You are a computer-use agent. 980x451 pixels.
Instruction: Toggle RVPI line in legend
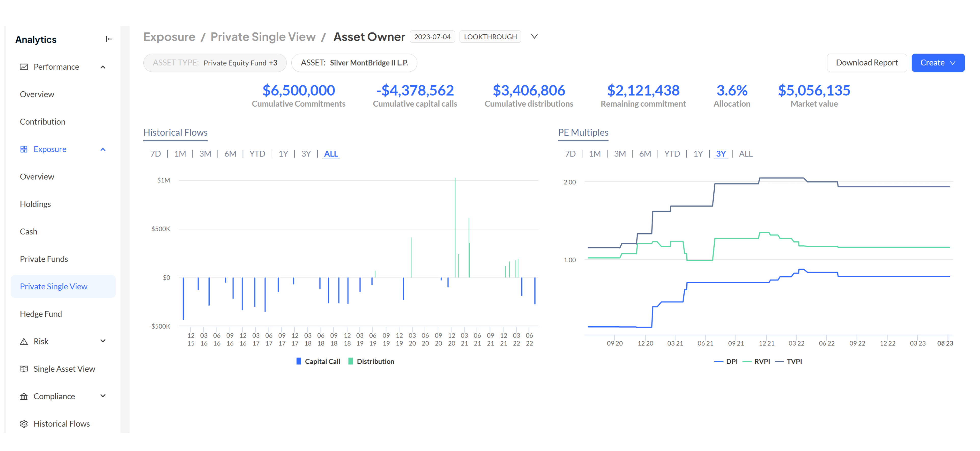[756, 362]
